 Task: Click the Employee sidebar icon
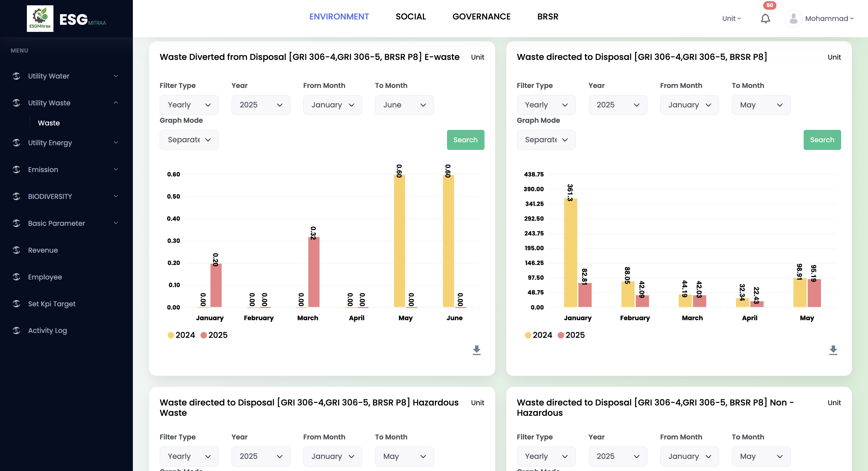[17, 277]
